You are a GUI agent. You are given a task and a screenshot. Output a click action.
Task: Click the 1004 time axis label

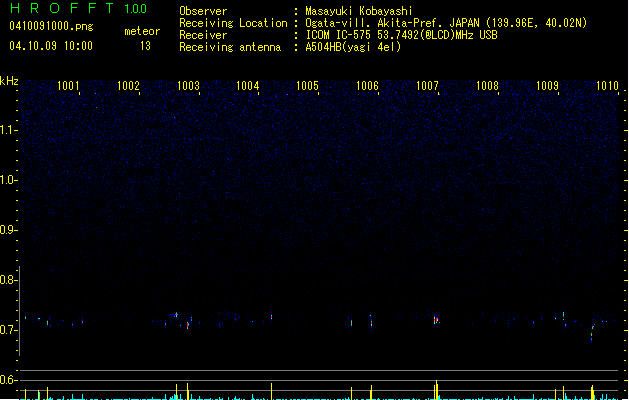248,86
